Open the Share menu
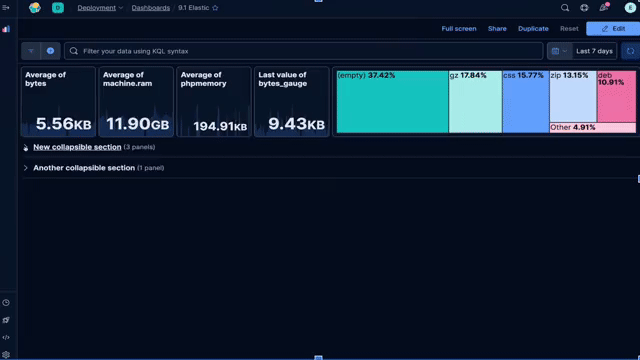640x360 pixels. point(497,29)
